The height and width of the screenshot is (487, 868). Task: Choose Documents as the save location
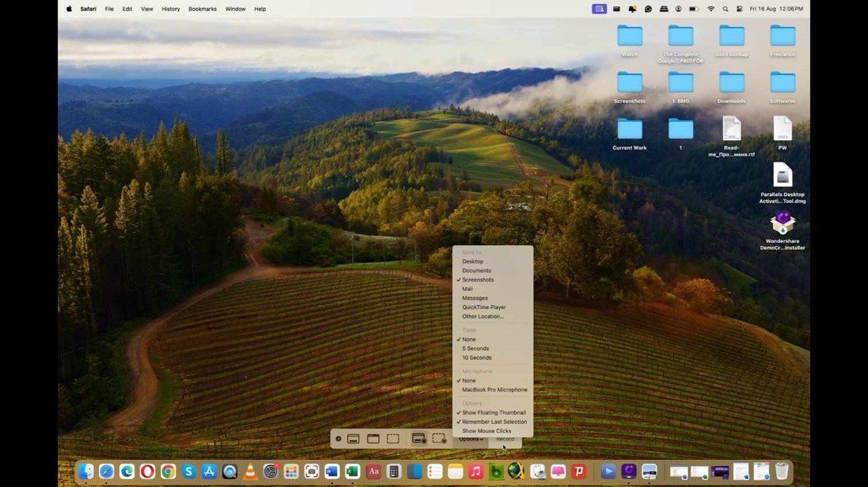[476, 270]
